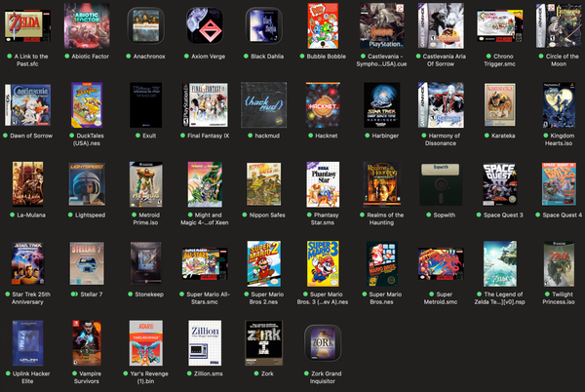Select the Vampire Survivors cover
This screenshot has width=585, height=392.
87,343
